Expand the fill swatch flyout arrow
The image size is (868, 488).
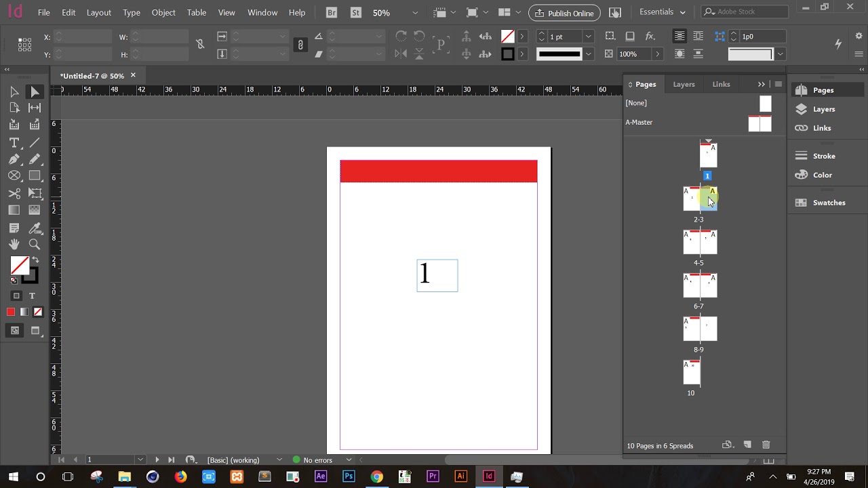click(522, 37)
